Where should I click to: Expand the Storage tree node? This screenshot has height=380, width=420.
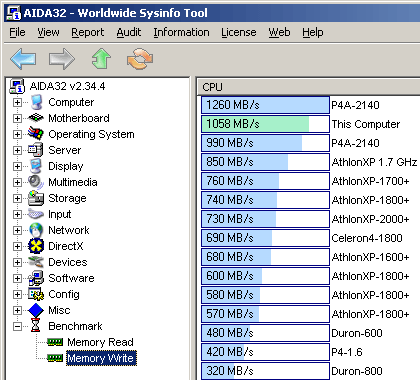17,198
